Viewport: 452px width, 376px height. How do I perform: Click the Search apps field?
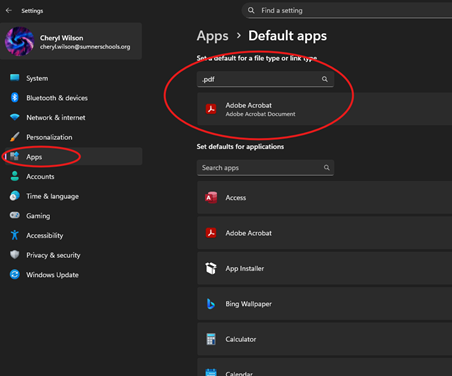265,168
